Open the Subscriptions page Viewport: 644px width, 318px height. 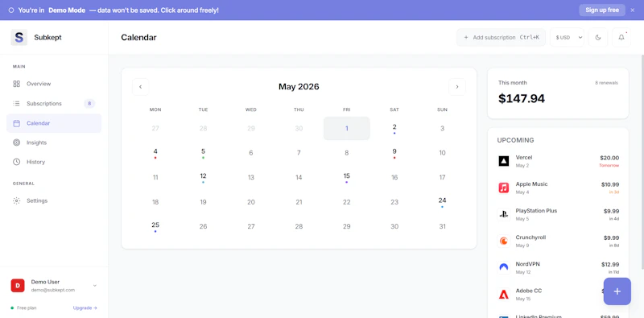(54, 104)
